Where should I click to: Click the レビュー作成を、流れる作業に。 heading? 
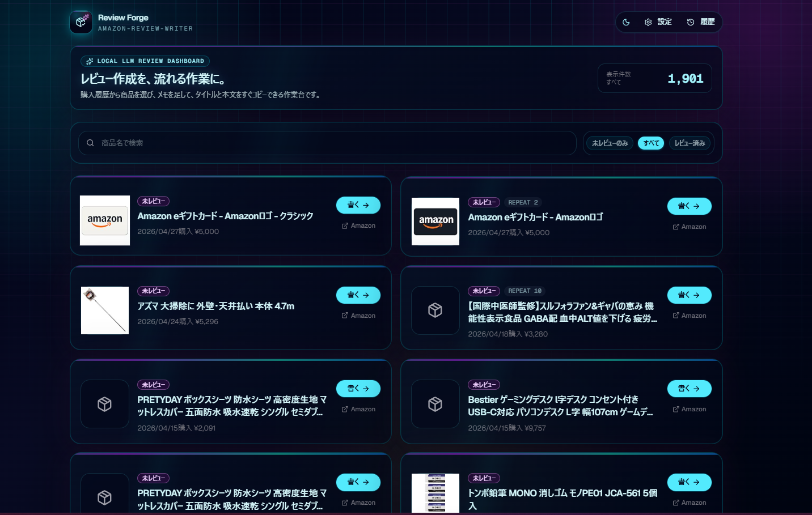pyautogui.click(x=154, y=79)
